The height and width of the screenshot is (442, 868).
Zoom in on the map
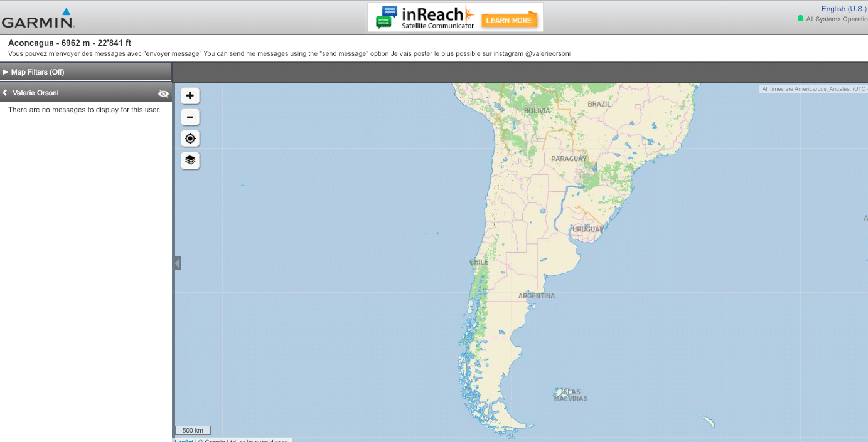coord(190,96)
